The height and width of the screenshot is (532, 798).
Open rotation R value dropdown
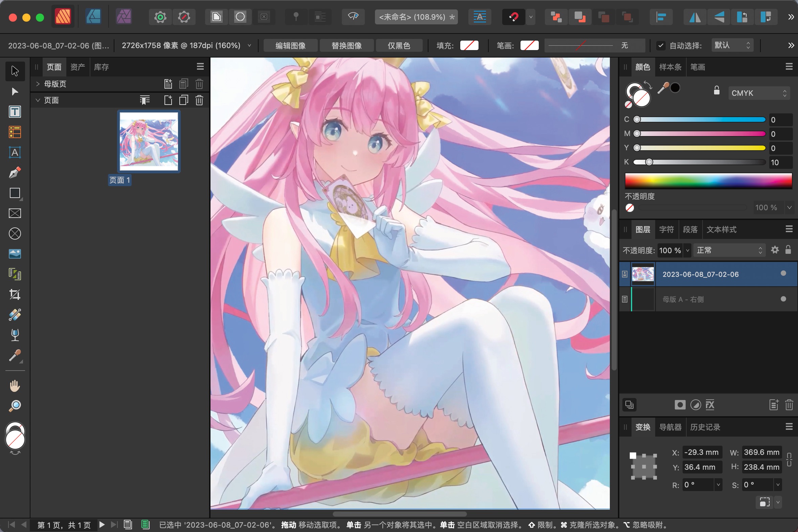coord(718,485)
